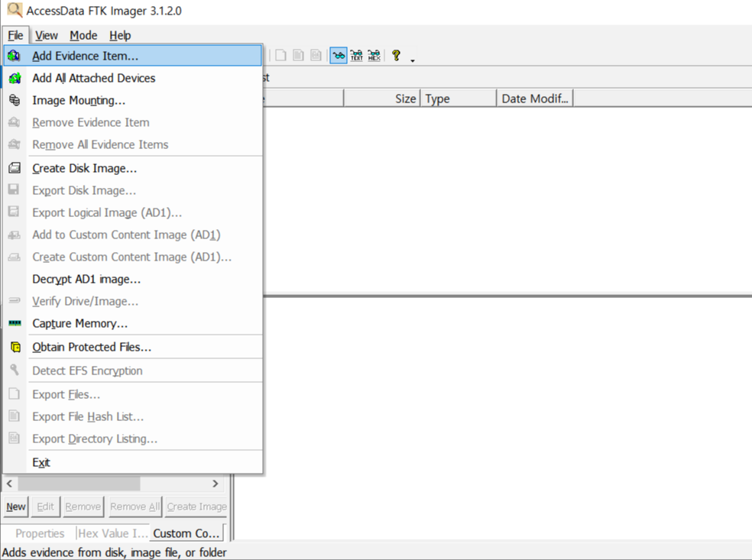Click the Edit button
This screenshot has width=752, height=560.
(x=46, y=507)
